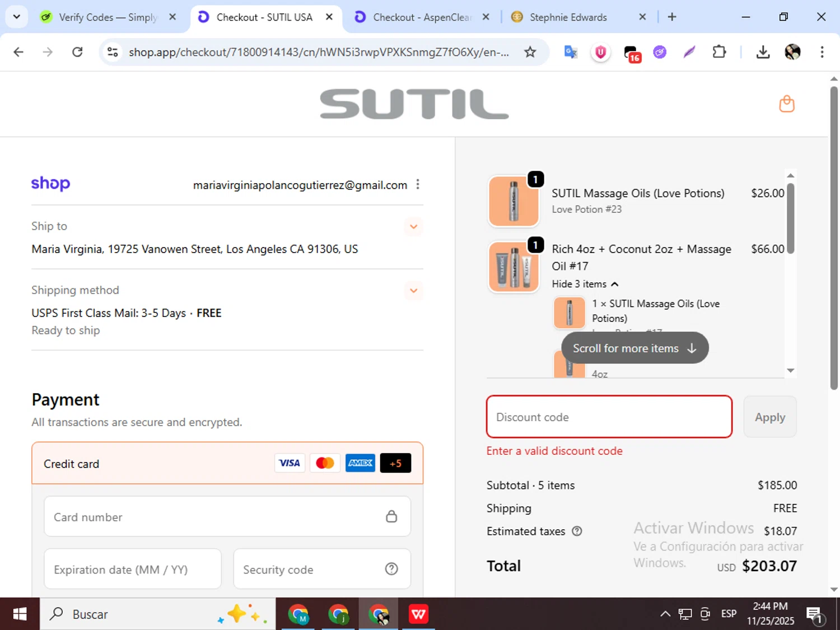Switch to the Stephnie Edwards tab
This screenshot has width=840, height=630.
point(578,17)
